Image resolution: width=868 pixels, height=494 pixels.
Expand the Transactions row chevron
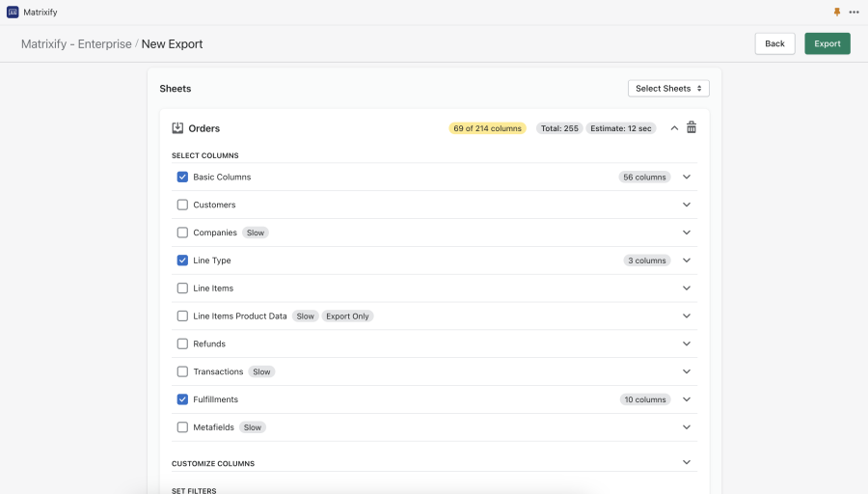coord(687,371)
